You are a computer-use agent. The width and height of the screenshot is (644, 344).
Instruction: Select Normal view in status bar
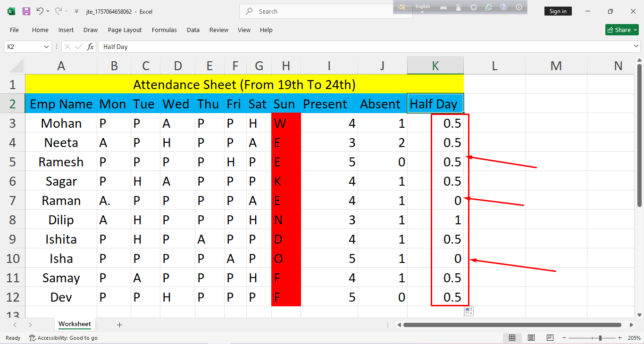pos(512,338)
